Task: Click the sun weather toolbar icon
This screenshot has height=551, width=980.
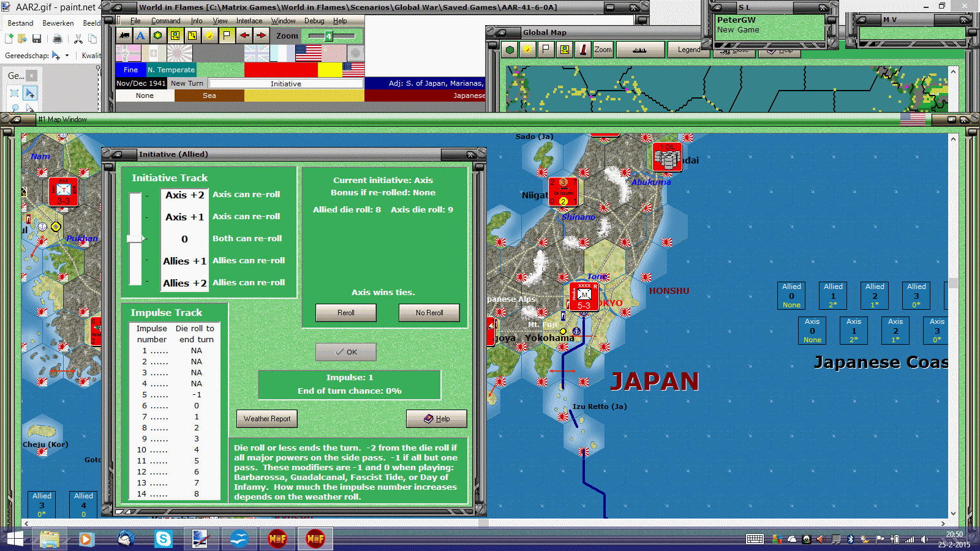Action: [209, 36]
